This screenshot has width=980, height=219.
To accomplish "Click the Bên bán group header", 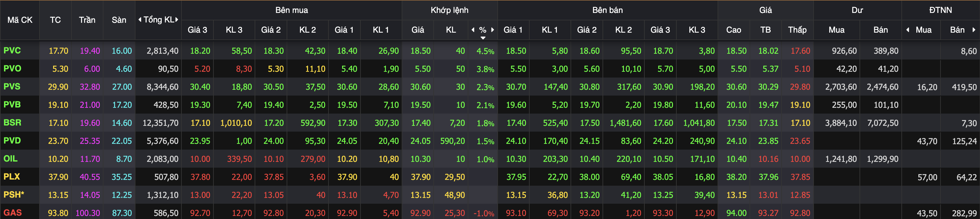I will pos(607,10).
